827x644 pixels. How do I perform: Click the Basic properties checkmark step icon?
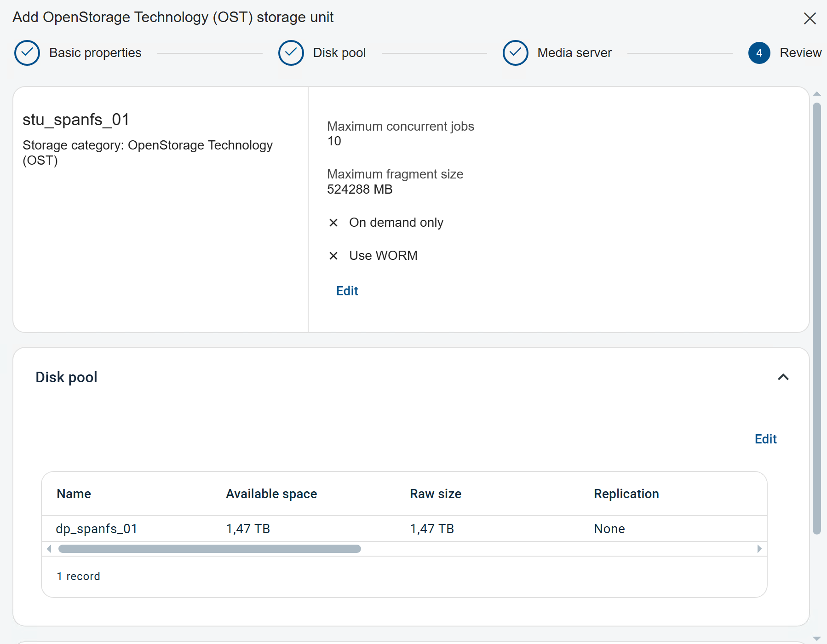tap(27, 53)
